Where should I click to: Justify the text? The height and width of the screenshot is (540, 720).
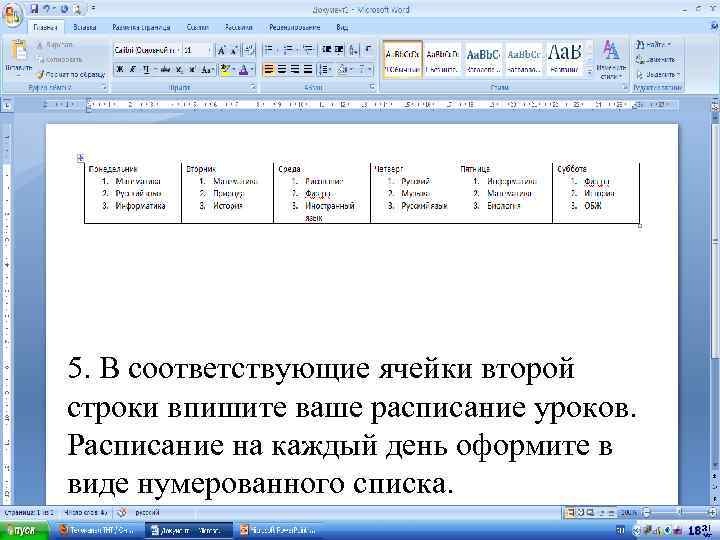pyautogui.click(x=308, y=69)
